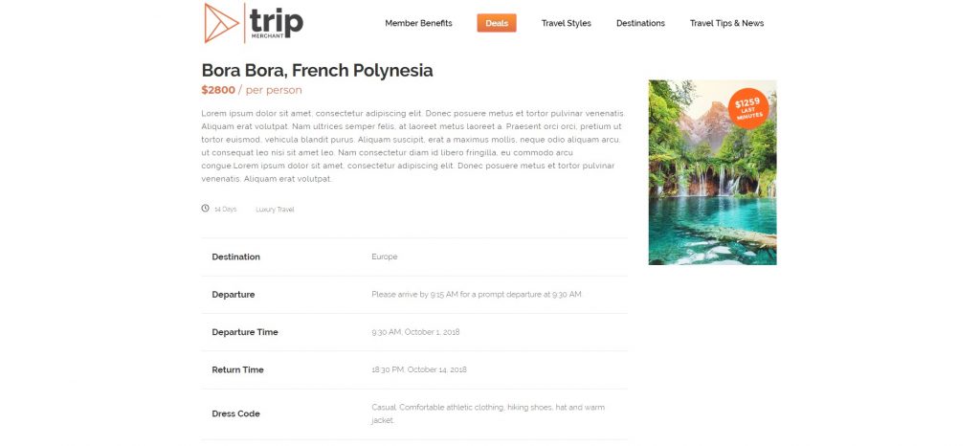Click the Dress Code description text
Screen dimensions: 980x446
(488, 413)
